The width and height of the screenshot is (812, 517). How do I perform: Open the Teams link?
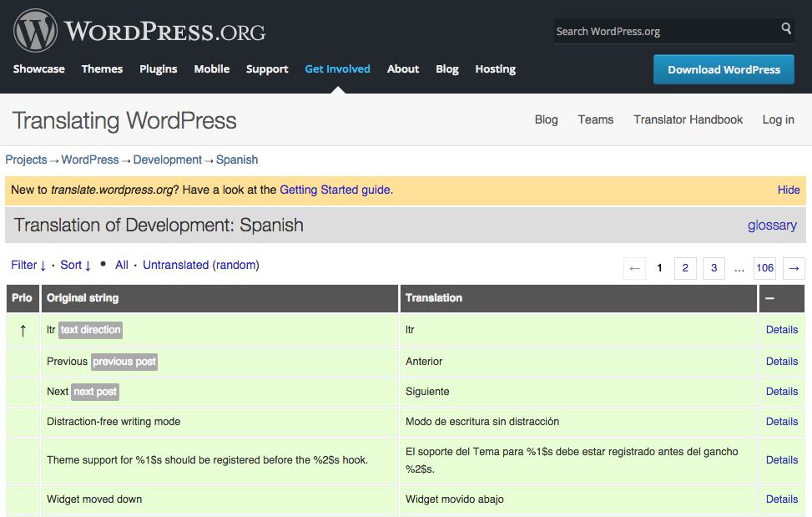tap(596, 119)
